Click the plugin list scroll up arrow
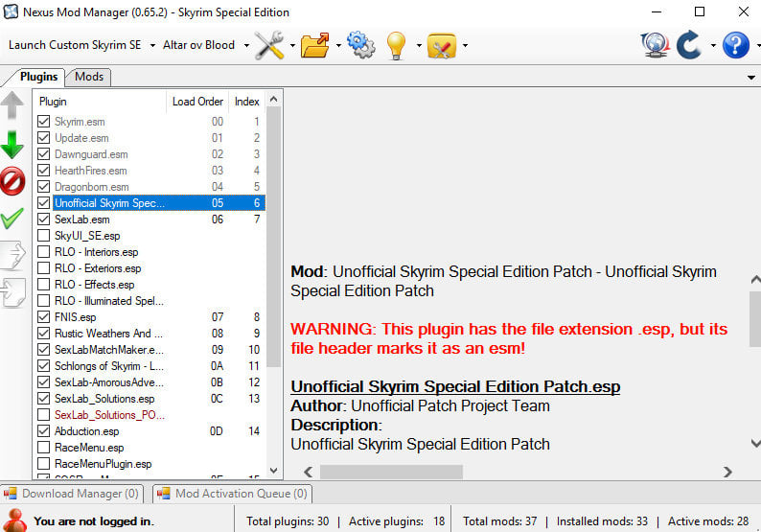The height and width of the screenshot is (532, 761). (274, 100)
